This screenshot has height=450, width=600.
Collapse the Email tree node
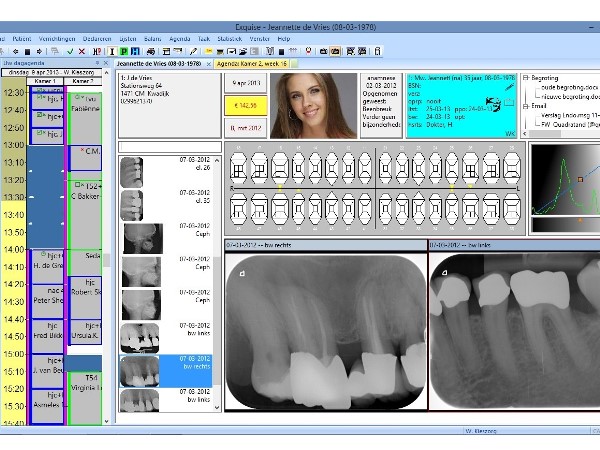(x=526, y=108)
